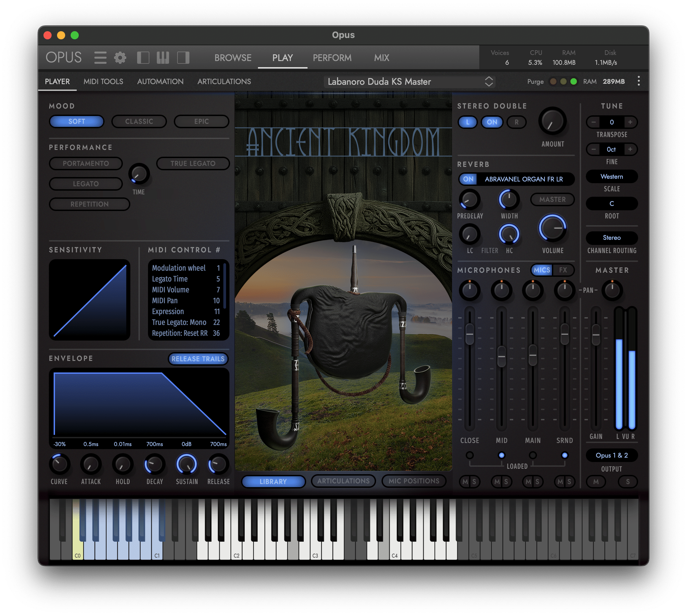Screen dimensions: 687x616
Task: Open the Opus 1 & 2 output dropdown
Action: point(612,456)
